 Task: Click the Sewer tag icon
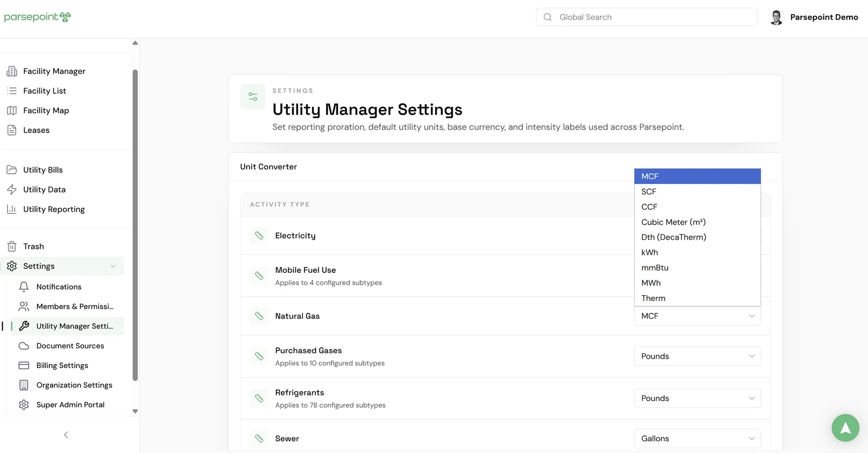click(259, 438)
